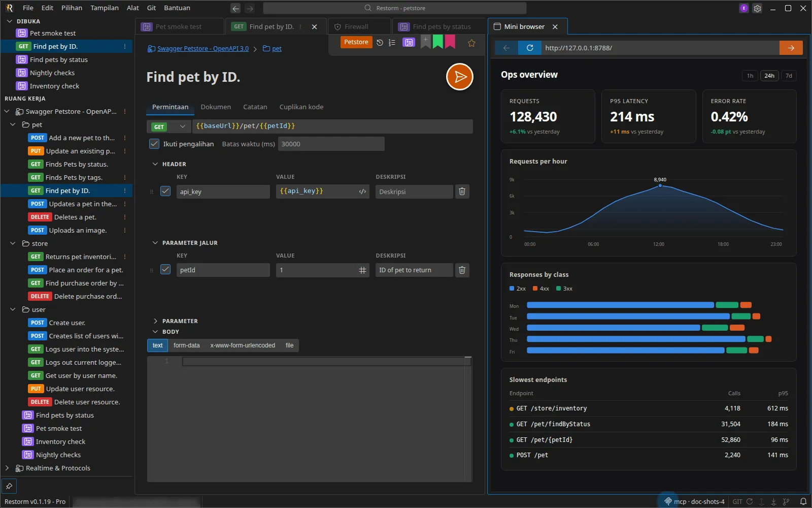Open Swagger Petstore - OpenAPI 3.0 breadcrumb link
The height and width of the screenshot is (508, 812).
pos(202,49)
